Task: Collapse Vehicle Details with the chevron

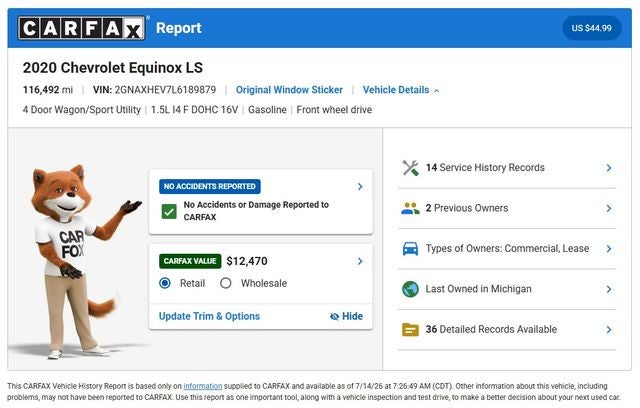Action: [x=437, y=91]
